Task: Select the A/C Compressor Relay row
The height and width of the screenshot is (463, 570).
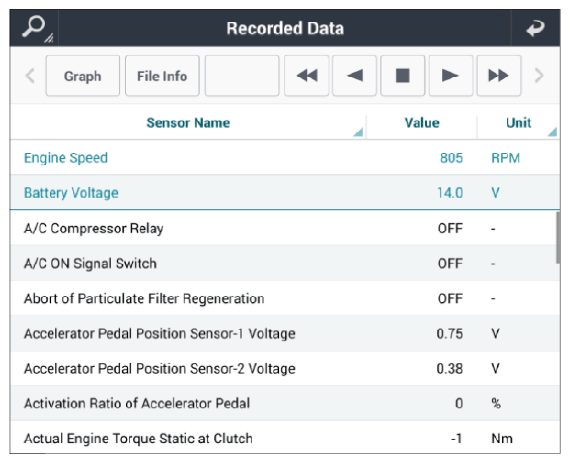Action: point(285,228)
